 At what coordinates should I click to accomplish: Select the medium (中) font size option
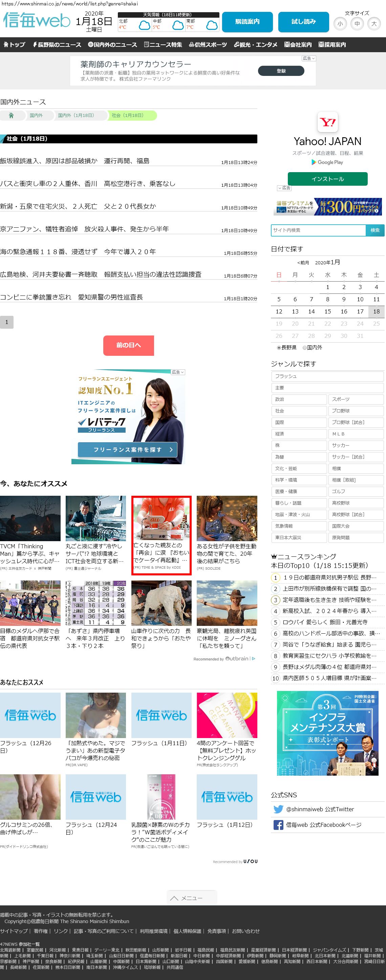(357, 24)
